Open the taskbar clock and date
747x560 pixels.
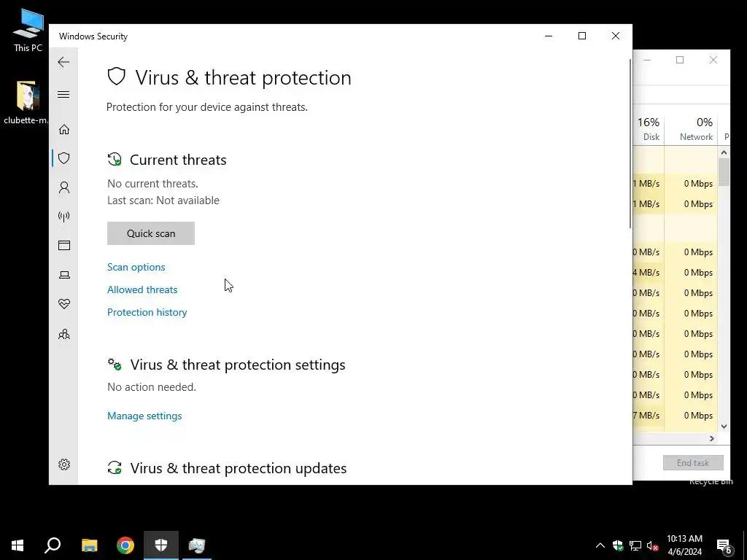pos(684,545)
